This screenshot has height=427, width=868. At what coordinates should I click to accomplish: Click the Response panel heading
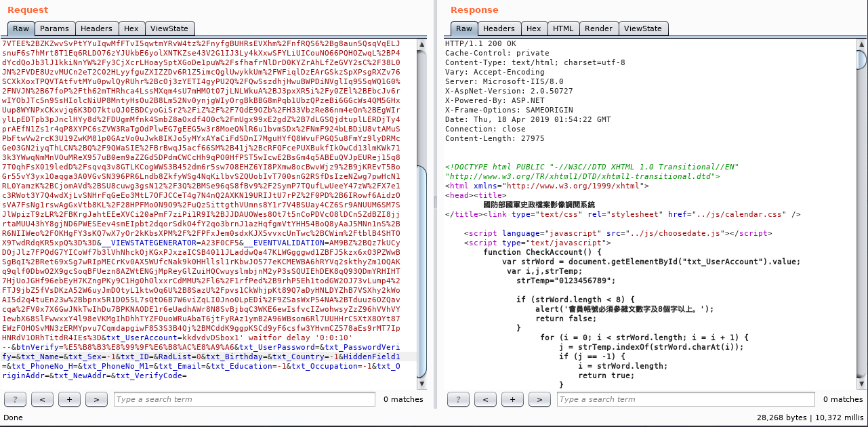[x=474, y=9]
